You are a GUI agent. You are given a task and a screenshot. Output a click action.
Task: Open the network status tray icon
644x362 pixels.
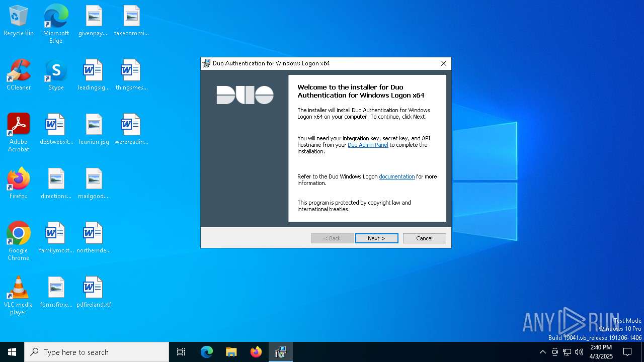567,352
